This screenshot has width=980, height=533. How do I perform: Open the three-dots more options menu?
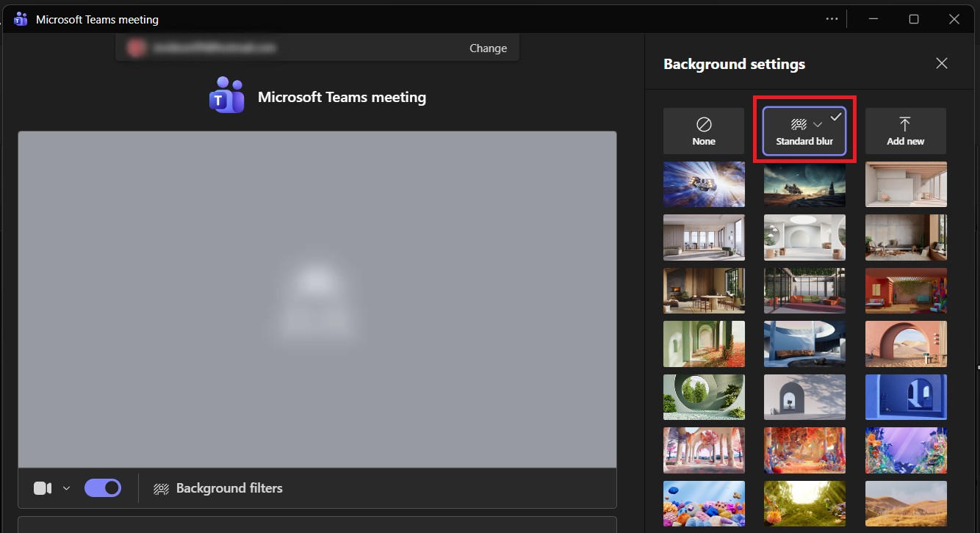[832, 19]
